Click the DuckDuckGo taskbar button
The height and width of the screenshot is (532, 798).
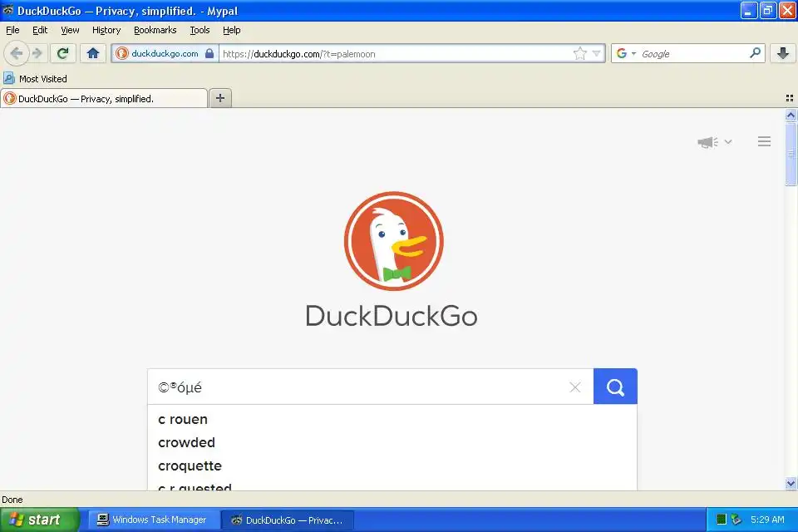pyautogui.click(x=288, y=520)
